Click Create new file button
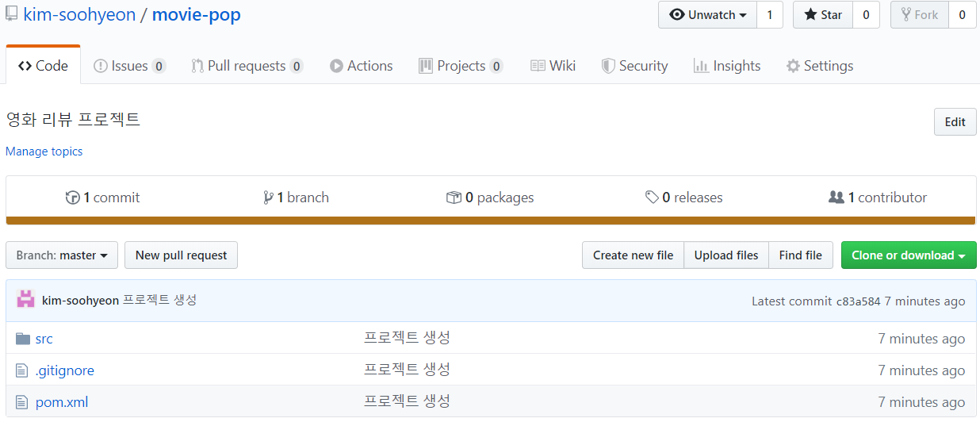The image size is (980, 422). (x=633, y=255)
